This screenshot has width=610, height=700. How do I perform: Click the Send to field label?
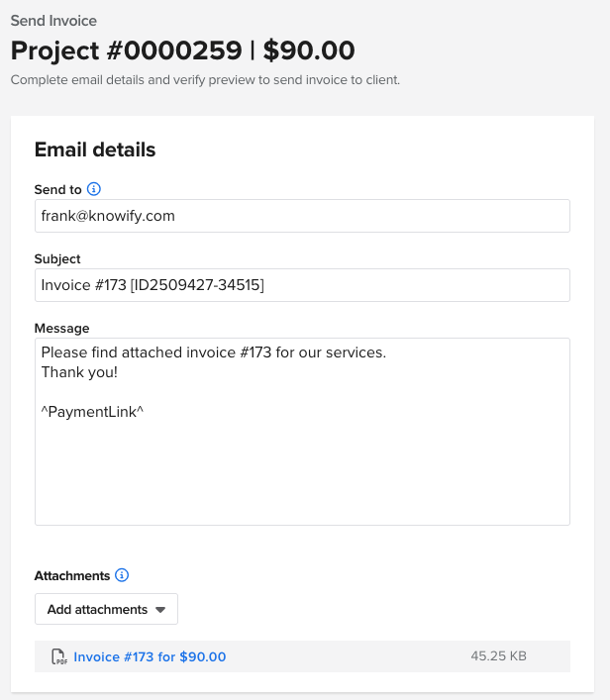click(x=57, y=190)
